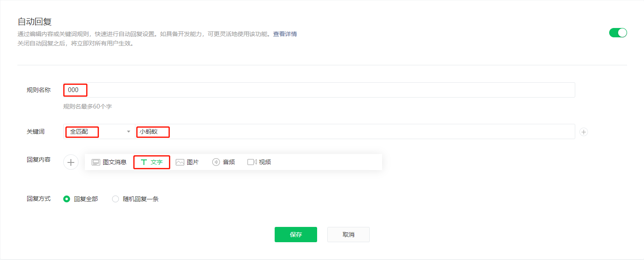Click the dropdown arrow beside 全匹配
Image resolution: width=644 pixels, height=260 pixels.
[x=129, y=131]
